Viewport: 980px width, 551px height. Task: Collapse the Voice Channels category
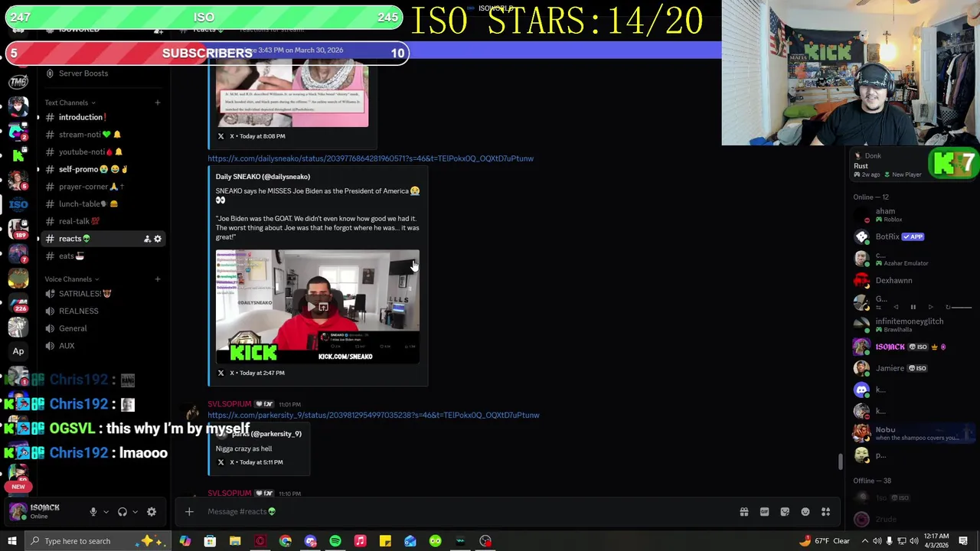(x=72, y=279)
